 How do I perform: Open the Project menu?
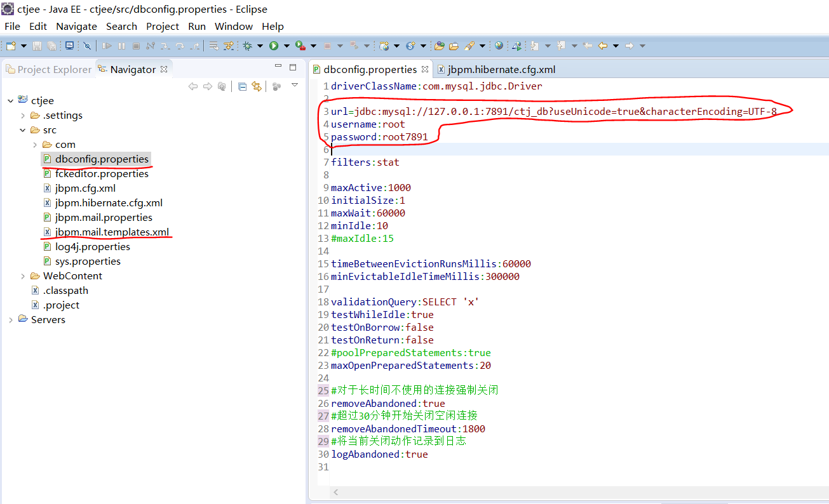click(163, 26)
